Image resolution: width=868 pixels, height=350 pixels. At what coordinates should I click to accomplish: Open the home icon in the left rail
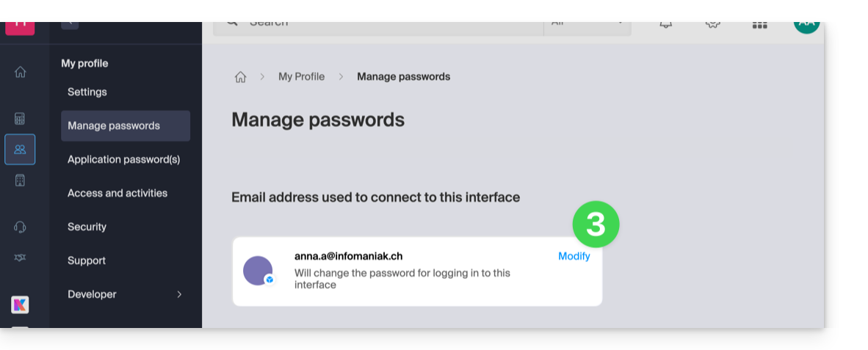click(x=21, y=72)
